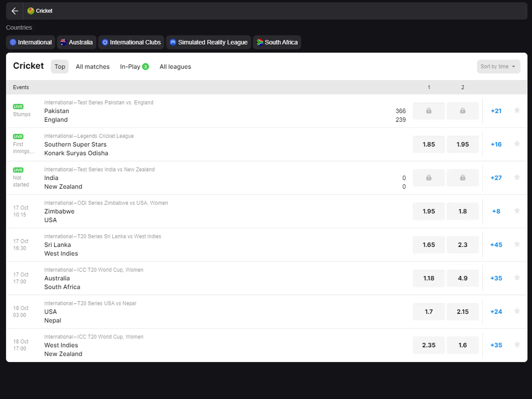Click the South Africa flag icon
The image size is (532, 399).
pyautogui.click(x=259, y=42)
